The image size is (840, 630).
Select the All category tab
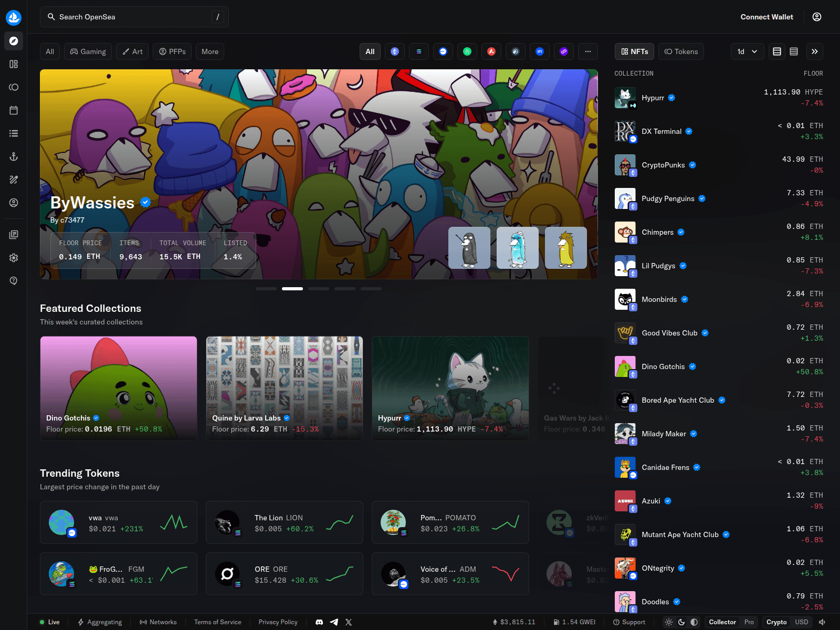(50, 51)
